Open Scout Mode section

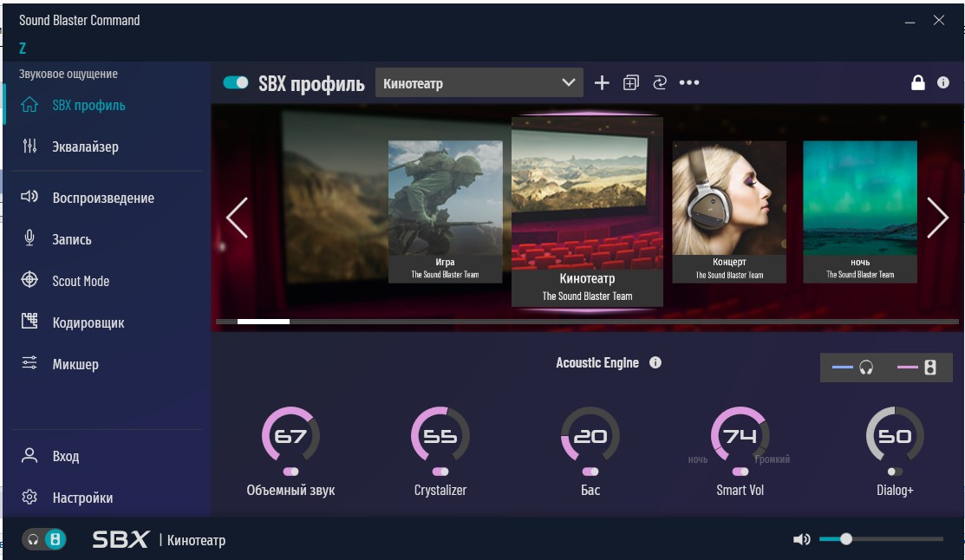point(81,281)
